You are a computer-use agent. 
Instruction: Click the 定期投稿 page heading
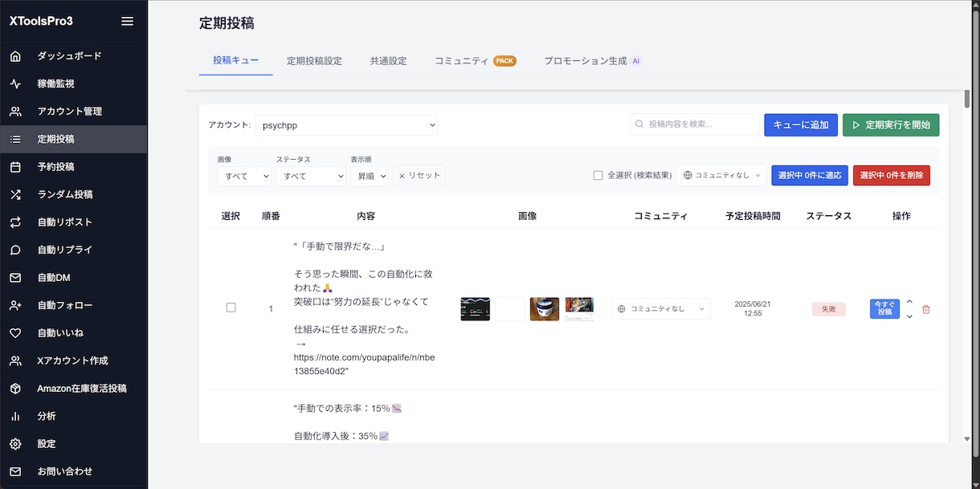coord(227,23)
